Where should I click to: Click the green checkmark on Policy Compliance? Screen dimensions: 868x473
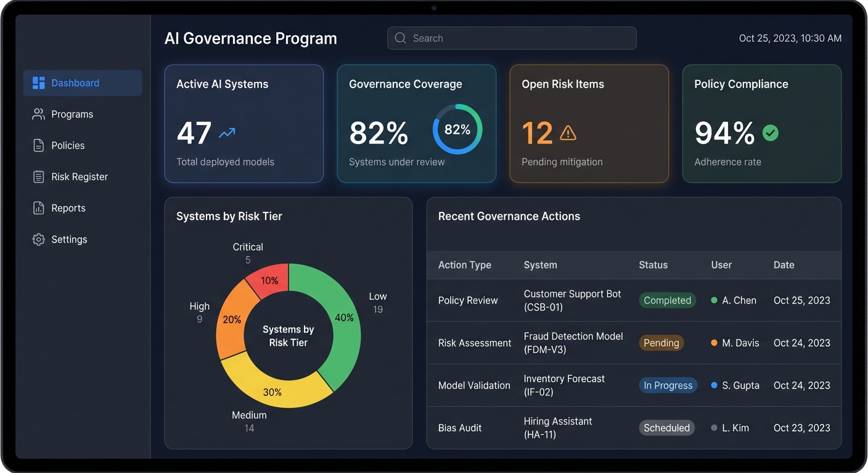771,132
